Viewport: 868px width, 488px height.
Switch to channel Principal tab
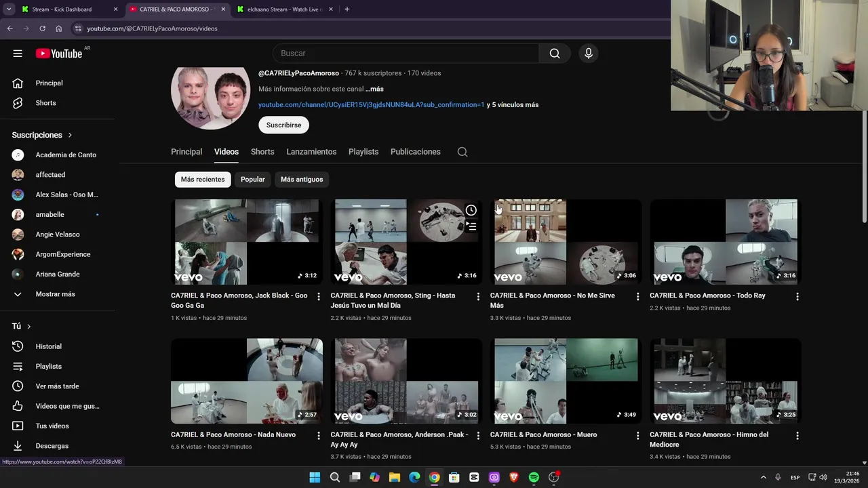click(186, 152)
